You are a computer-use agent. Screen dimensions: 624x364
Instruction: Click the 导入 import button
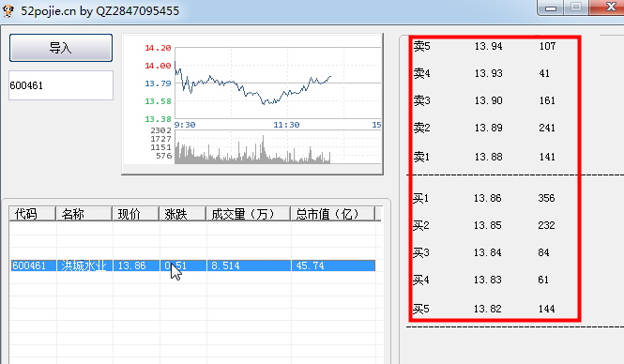[61, 48]
